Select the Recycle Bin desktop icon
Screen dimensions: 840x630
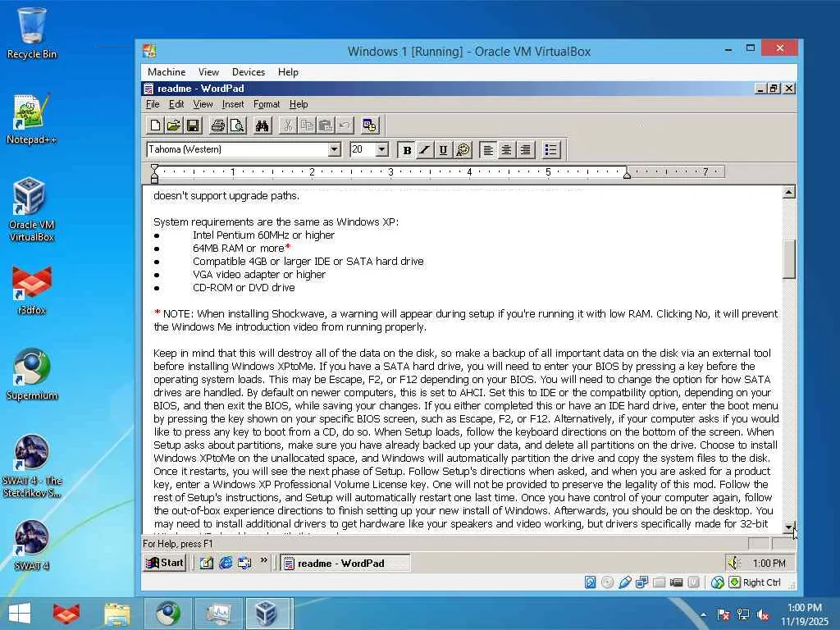click(x=31, y=33)
